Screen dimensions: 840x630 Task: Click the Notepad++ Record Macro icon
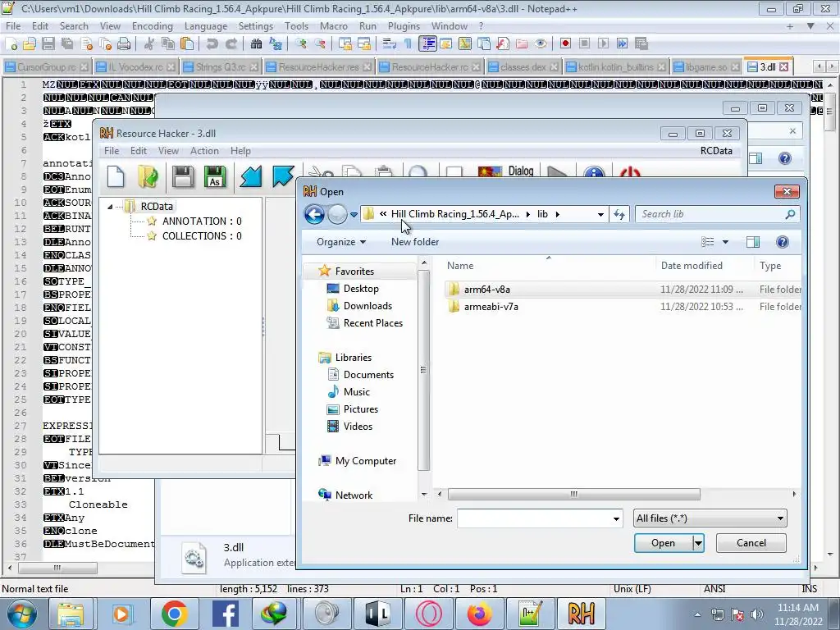[x=565, y=44]
